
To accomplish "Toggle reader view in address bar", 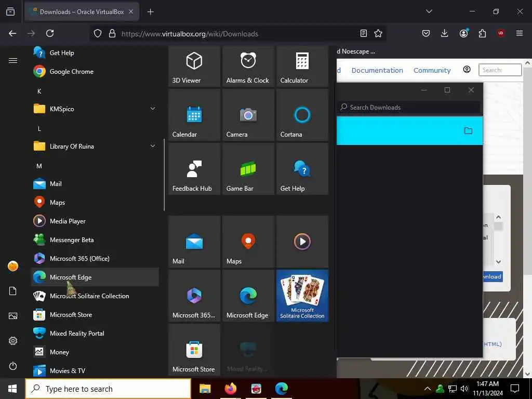I will point(363,33).
